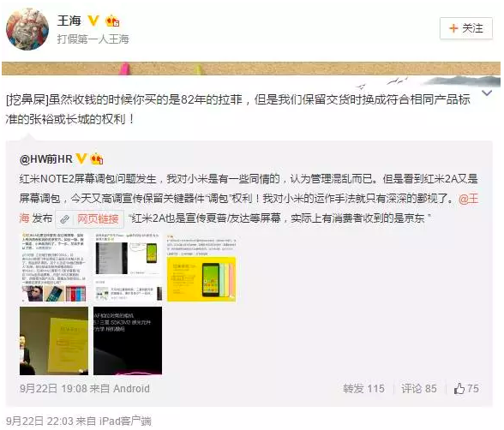Viewport: 504px width, 430px height.
Task: Open the black camera specs thumbnail
Action: [x=128, y=341]
